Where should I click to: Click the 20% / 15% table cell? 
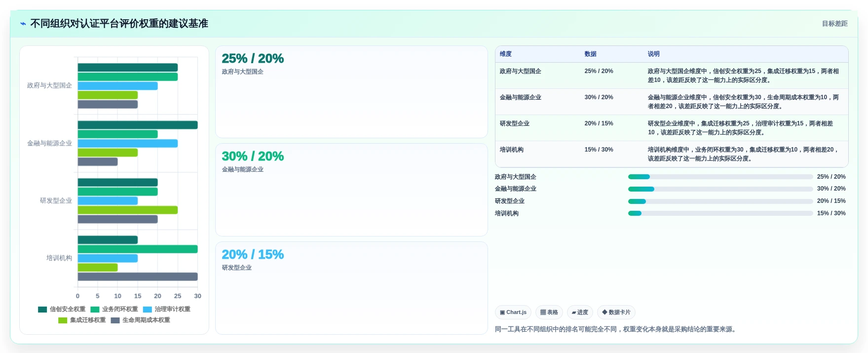point(599,123)
